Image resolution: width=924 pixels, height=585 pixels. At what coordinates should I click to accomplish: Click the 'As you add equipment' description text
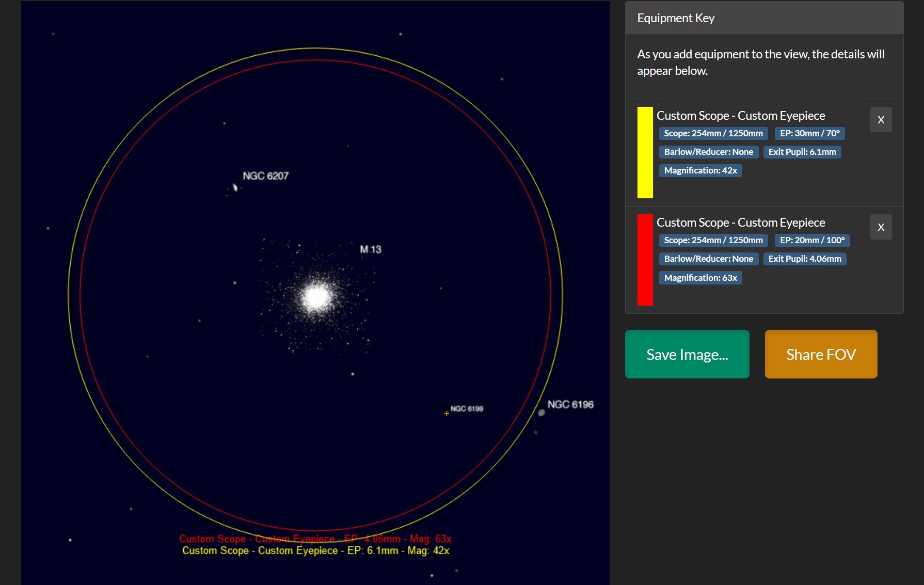point(761,62)
